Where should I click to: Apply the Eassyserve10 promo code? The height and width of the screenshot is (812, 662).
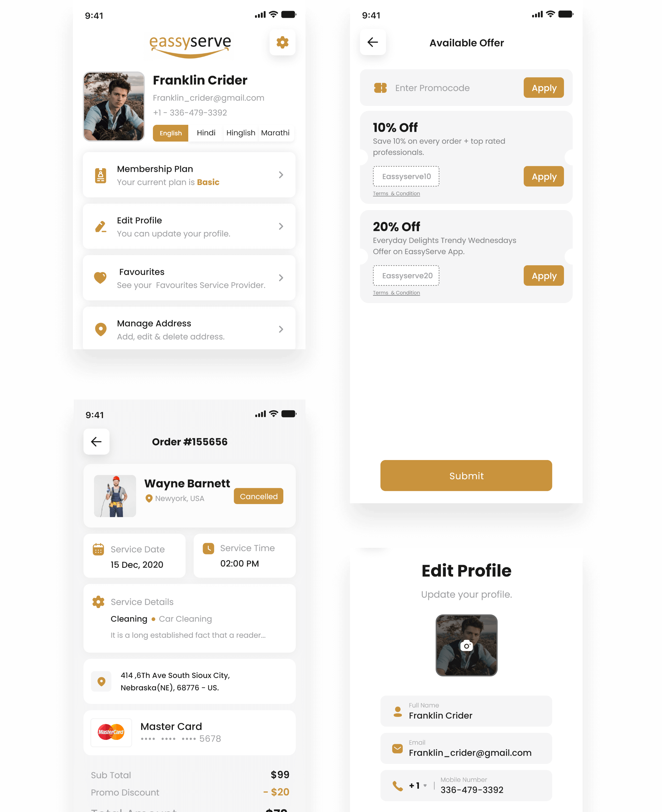point(543,176)
